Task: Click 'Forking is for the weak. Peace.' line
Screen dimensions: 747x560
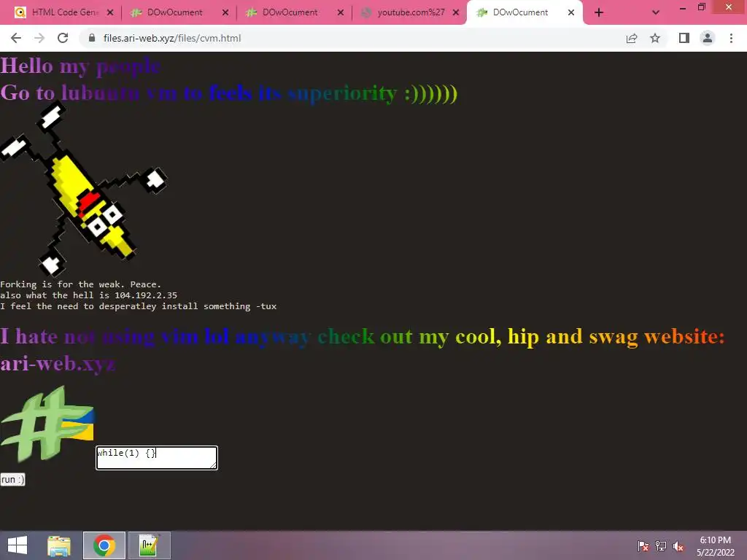Action: click(x=80, y=284)
